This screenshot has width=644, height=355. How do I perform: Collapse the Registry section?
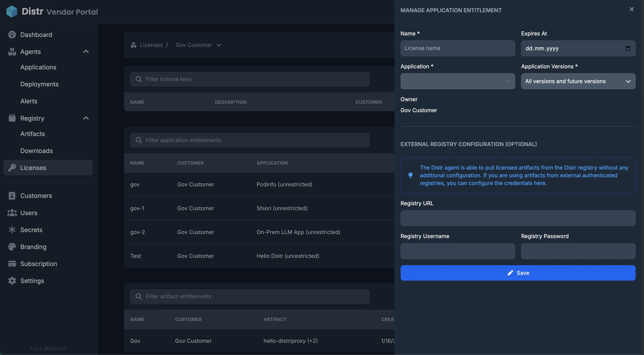pyautogui.click(x=86, y=118)
